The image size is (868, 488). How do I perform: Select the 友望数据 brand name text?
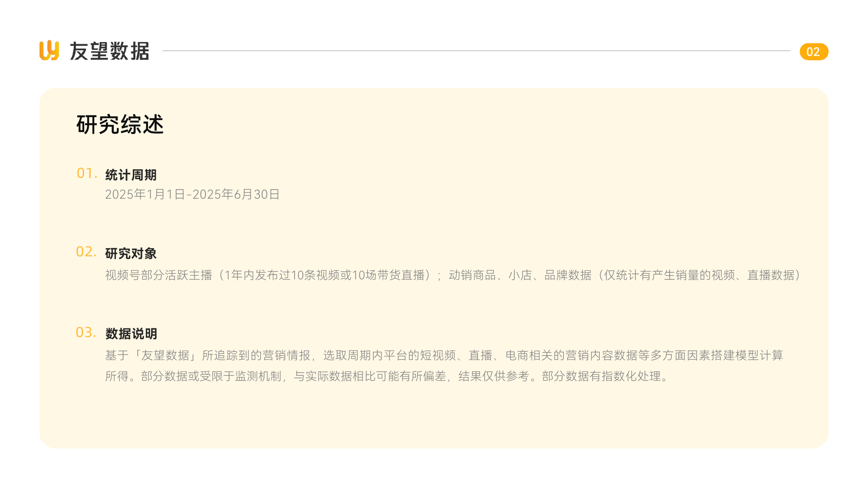[x=109, y=51]
